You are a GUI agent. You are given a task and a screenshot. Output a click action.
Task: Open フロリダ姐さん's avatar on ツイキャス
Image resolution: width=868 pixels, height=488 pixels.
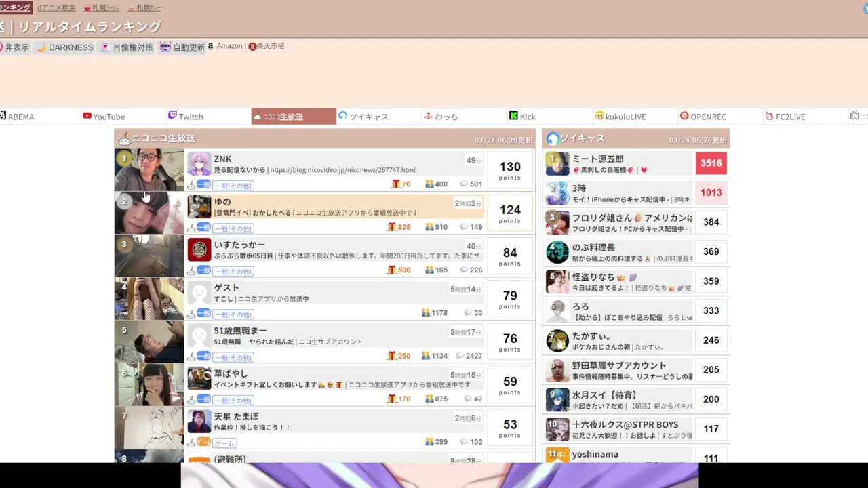557,222
